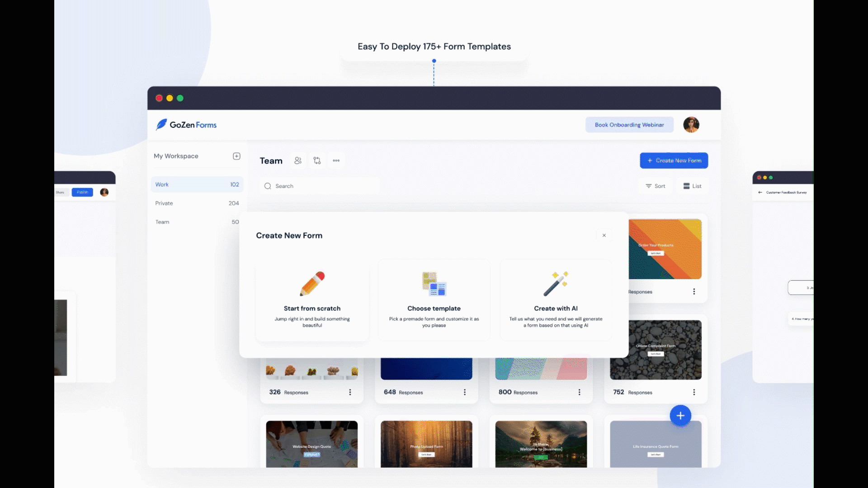Open the three-dot menu beside Team heading
868x488 pixels.
[336, 160]
